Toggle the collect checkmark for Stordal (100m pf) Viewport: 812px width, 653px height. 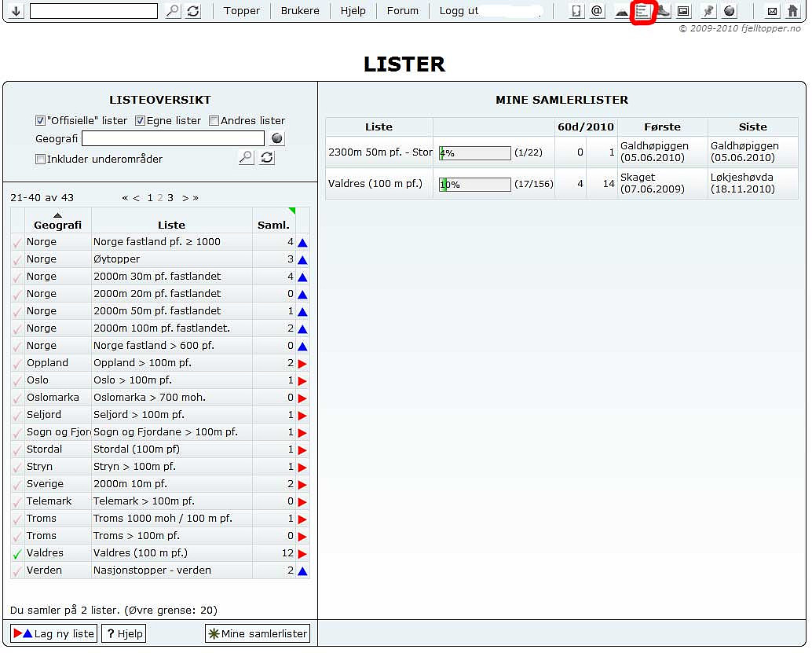(x=17, y=450)
